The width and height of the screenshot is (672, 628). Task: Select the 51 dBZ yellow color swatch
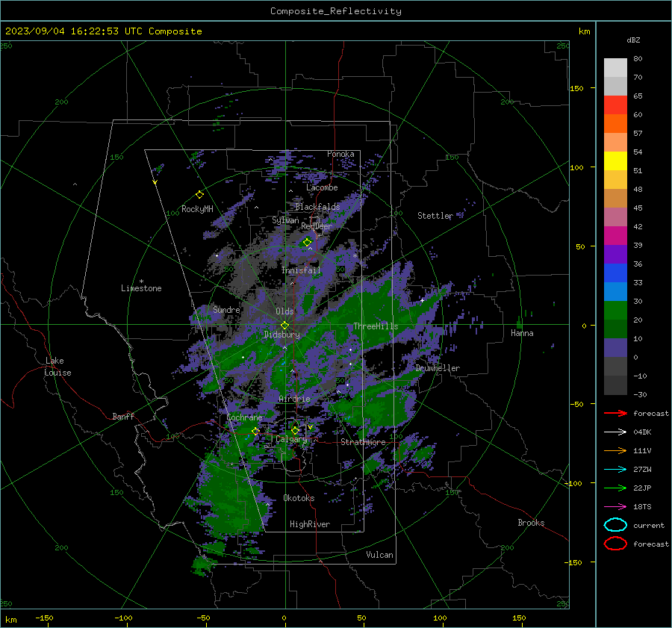coord(615,161)
